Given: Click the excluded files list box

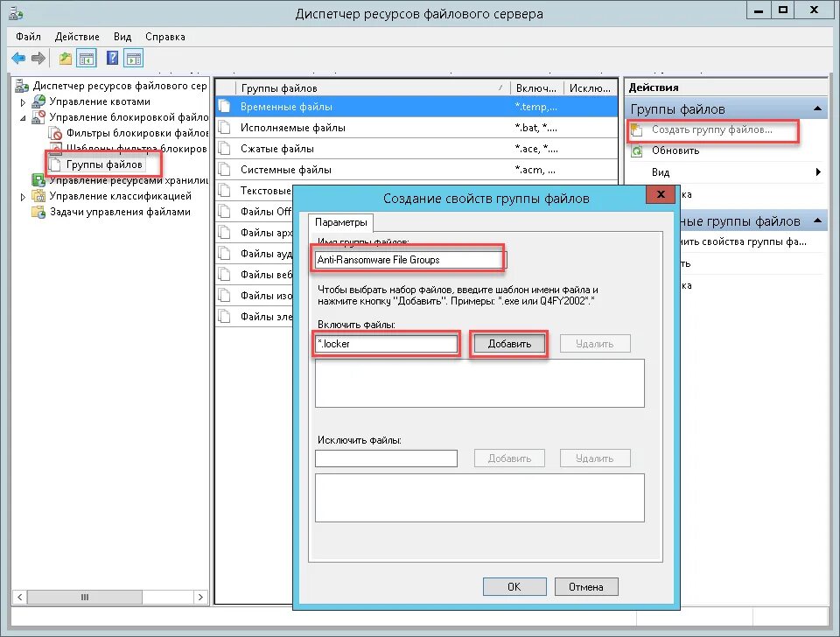Looking at the screenshot, I should pos(479,498).
